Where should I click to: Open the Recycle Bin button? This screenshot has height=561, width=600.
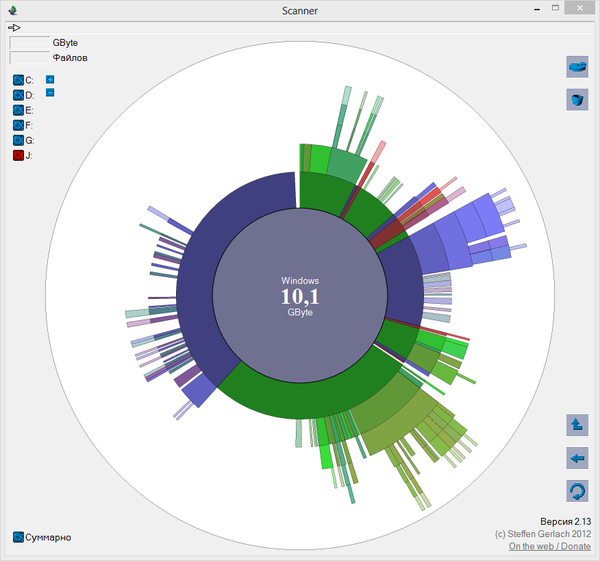[577, 99]
